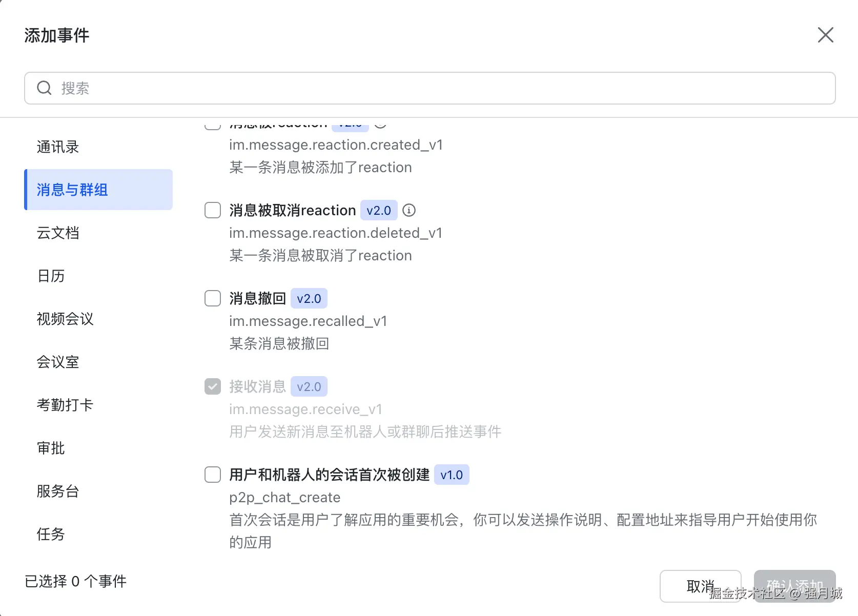Image resolution: width=858 pixels, height=616 pixels.
Task: Go to the 会议室 category
Action: [x=58, y=362]
